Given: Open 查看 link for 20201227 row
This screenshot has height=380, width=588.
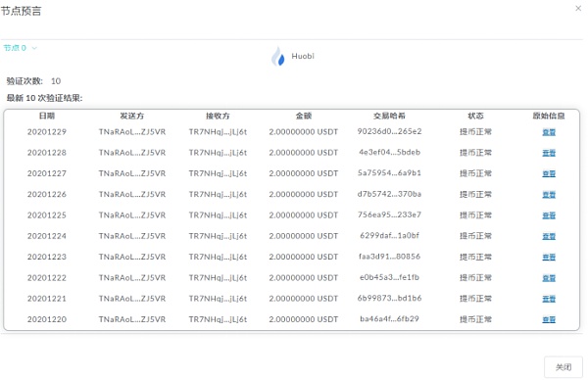Looking at the screenshot, I should tap(549, 173).
